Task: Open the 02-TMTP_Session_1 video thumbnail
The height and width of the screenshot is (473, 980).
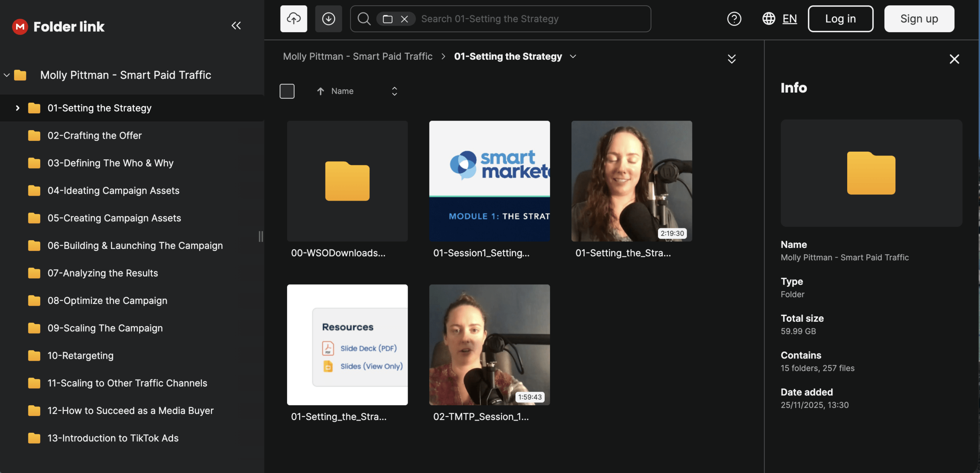Action: click(x=489, y=344)
